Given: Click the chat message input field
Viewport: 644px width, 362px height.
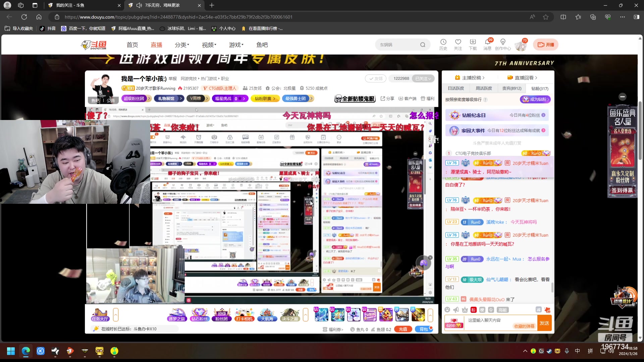Looking at the screenshot, I should point(500,323).
